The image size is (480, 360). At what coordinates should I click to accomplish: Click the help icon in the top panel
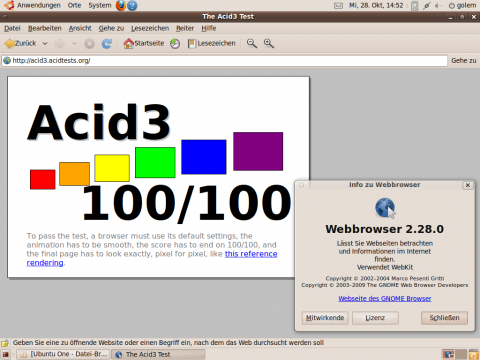pos(132,5)
